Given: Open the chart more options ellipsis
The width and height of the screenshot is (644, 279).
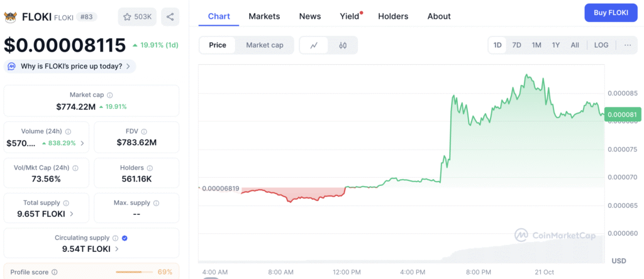Looking at the screenshot, I should (x=627, y=45).
